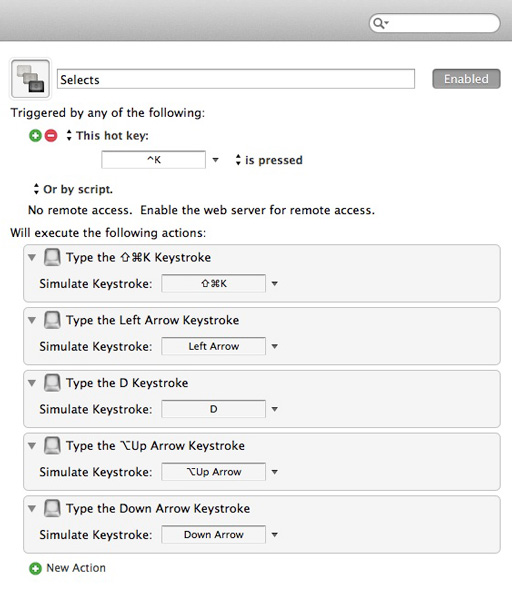The height and width of the screenshot is (595, 512).
Task: Collapse the Type the ⇧⌘K Keystroke action
Action: click(x=32, y=258)
